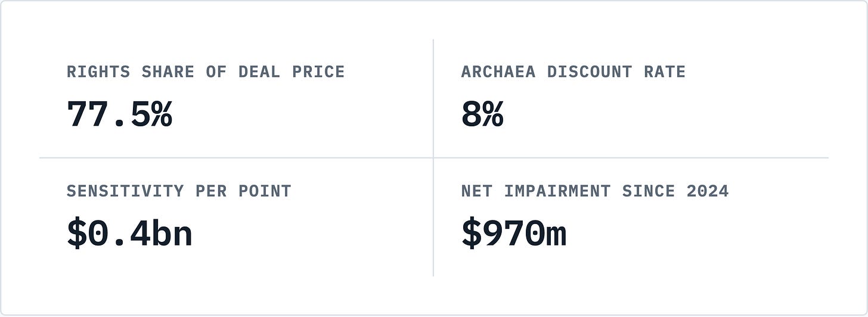Image resolution: width=868 pixels, height=317 pixels.
Task: Select the 8% discount rate value
Action: pyautogui.click(x=482, y=114)
